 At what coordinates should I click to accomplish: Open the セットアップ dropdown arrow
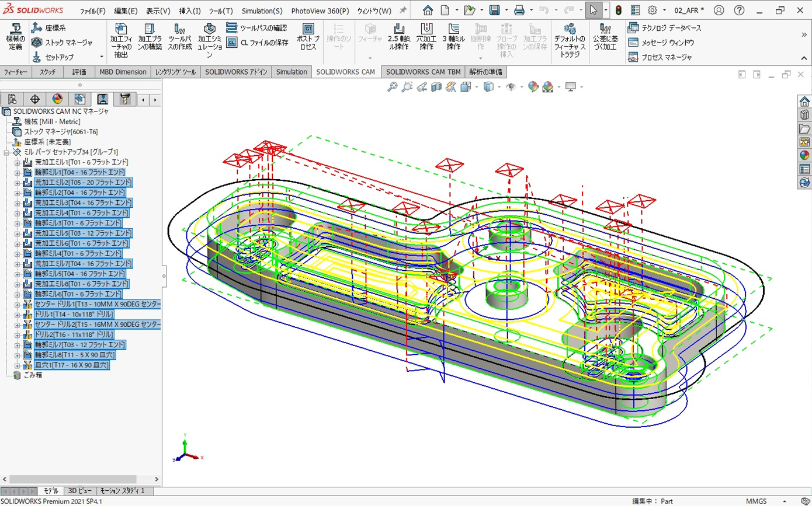point(102,57)
